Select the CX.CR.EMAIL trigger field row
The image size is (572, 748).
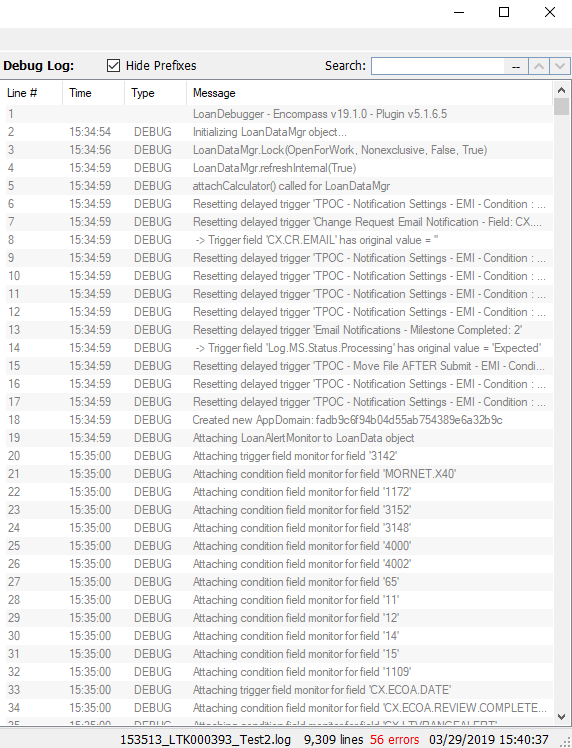(x=279, y=240)
